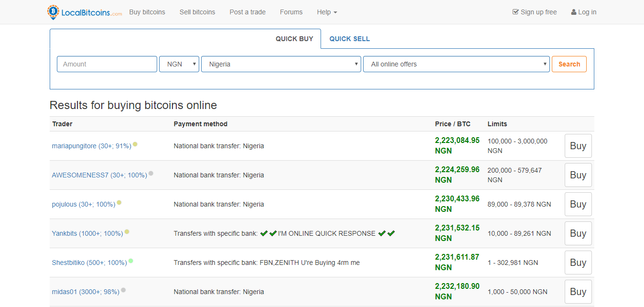Click limits 200,000 - 579,647 NGN
Image resolution: width=644 pixels, height=307 pixels.
[x=515, y=175]
